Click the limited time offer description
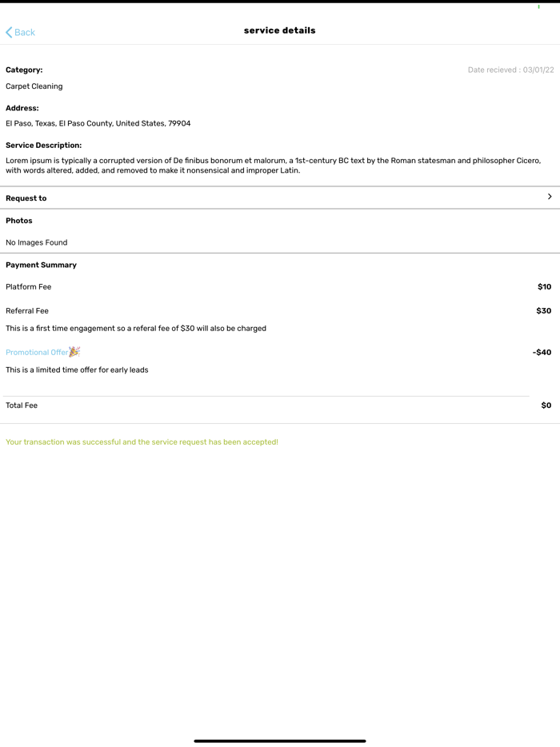 pyautogui.click(x=77, y=370)
